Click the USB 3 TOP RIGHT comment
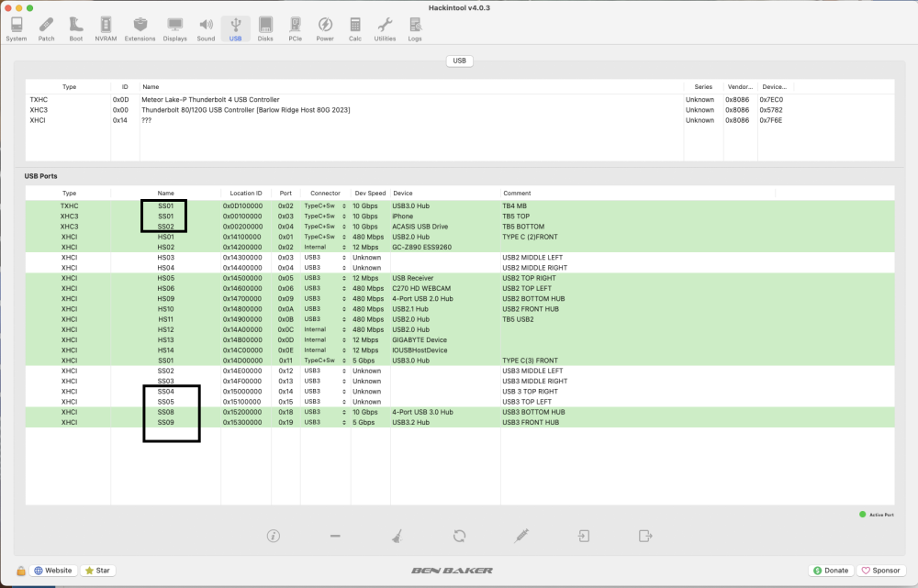Image resolution: width=918 pixels, height=588 pixels. [530, 392]
